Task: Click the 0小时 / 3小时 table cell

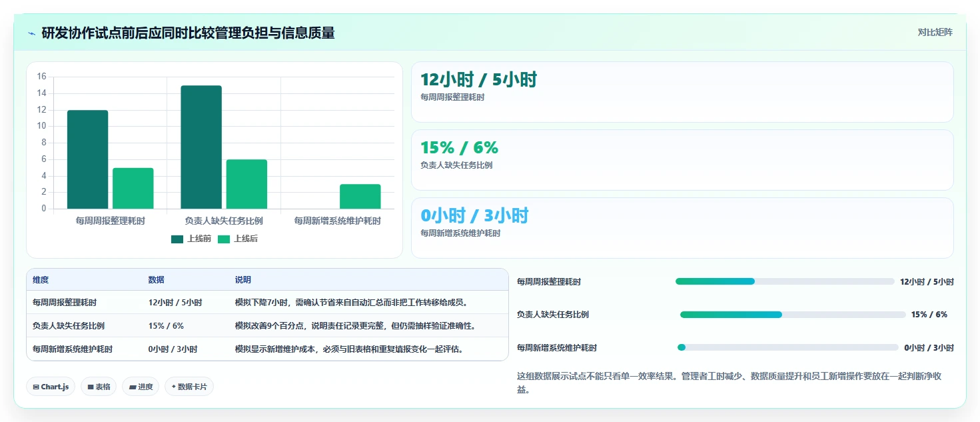Action: point(173,349)
